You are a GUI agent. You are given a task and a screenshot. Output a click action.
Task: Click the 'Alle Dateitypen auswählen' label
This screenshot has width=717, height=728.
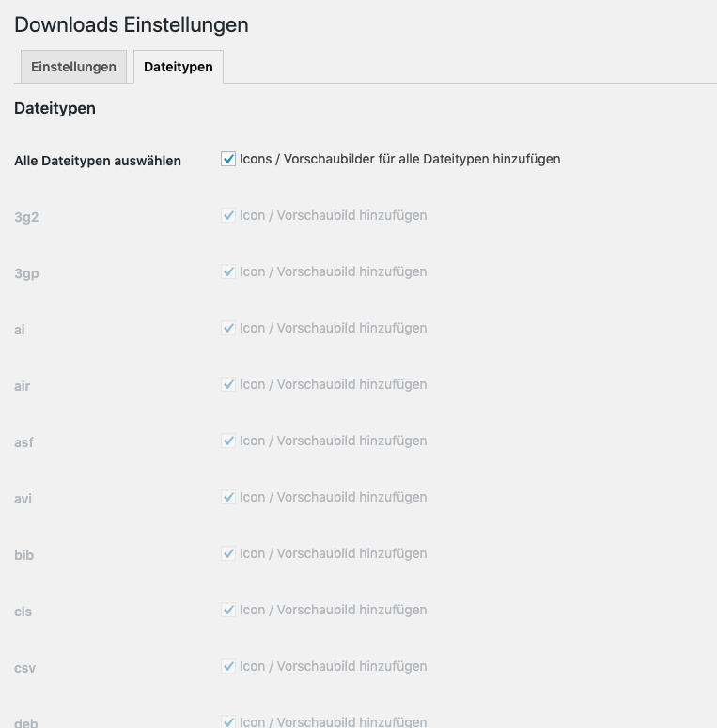click(x=98, y=161)
